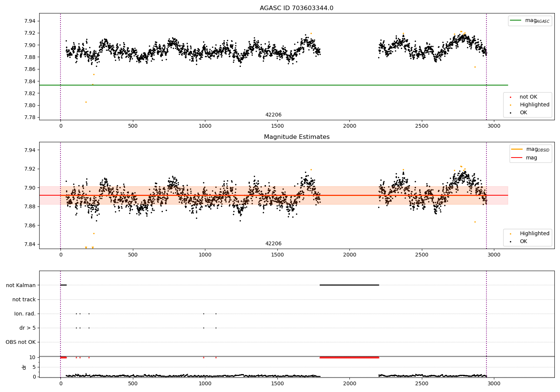Click the 'not Kalman' y-axis label
This screenshot has width=560, height=392.
coord(21,285)
